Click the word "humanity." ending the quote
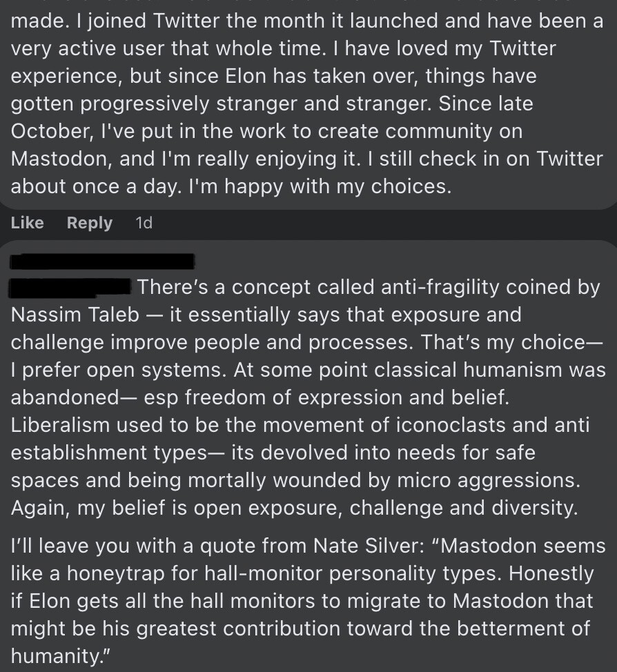617x672 pixels. coord(57,655)
